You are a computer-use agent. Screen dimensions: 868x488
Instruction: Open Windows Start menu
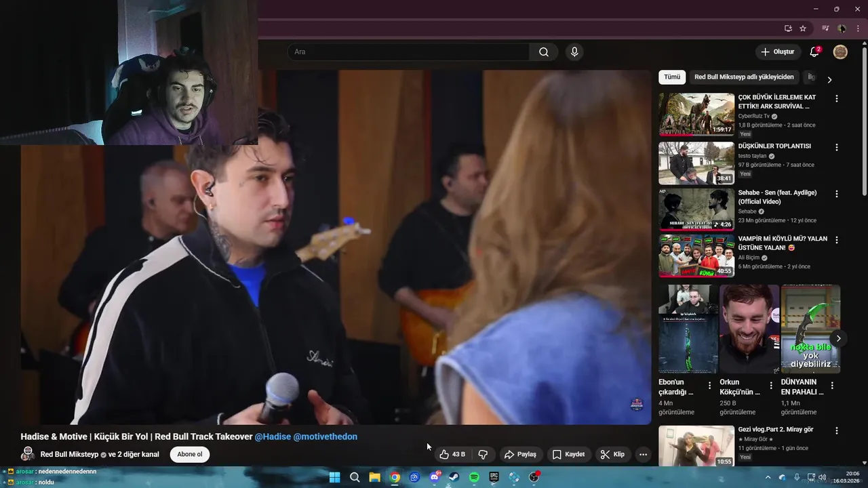(x=334, y=477)
